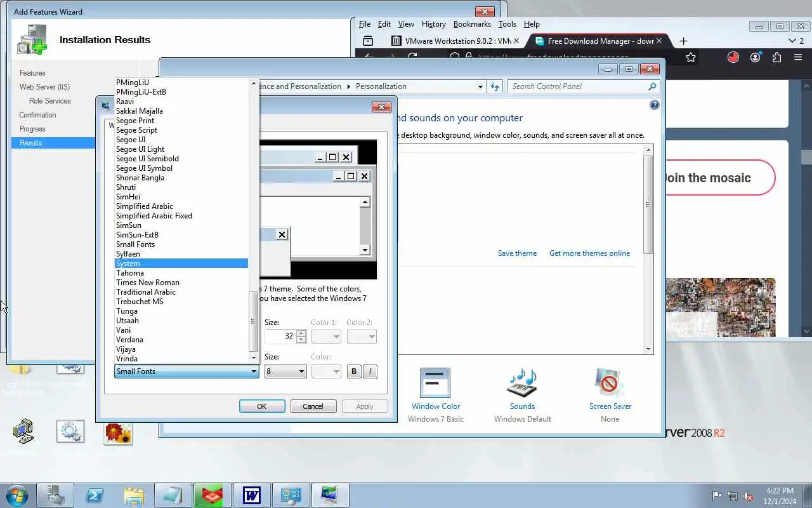Open the red timer extension icon in browser
This screenshot has width=812, height=508.
(x=733, y=57)
